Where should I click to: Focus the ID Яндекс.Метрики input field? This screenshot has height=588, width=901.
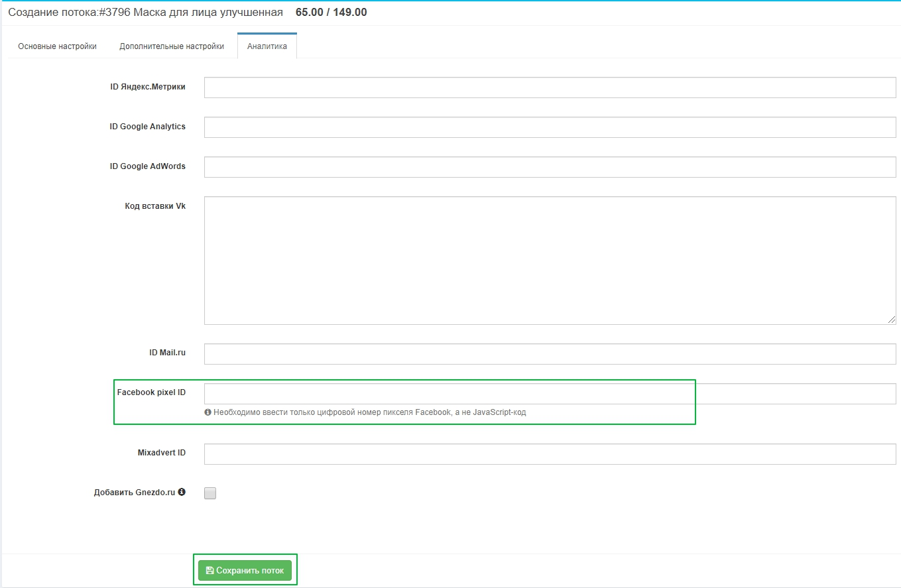[x=550, y=88]
